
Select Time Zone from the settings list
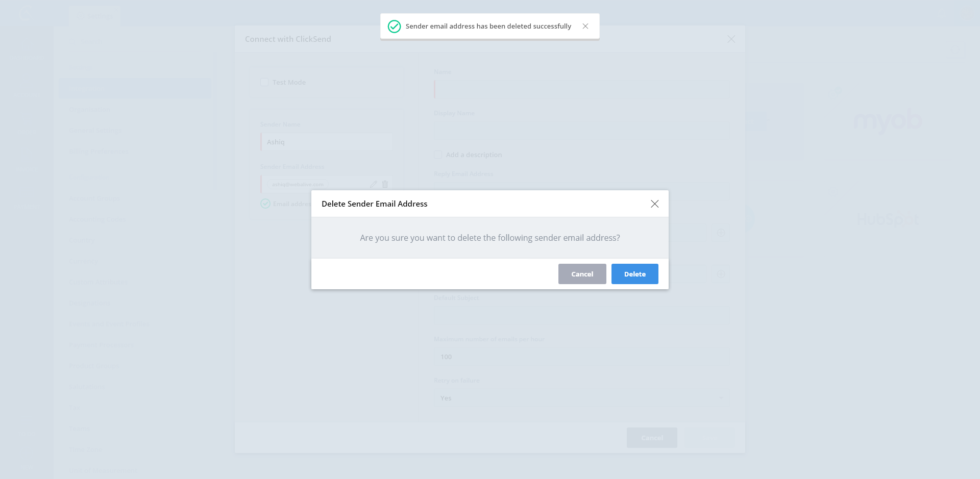click(85, 449)
